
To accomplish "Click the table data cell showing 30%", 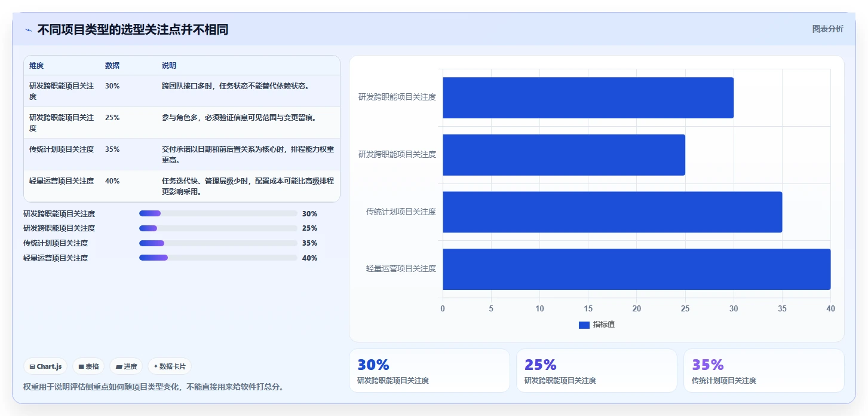I will (112, 86).
